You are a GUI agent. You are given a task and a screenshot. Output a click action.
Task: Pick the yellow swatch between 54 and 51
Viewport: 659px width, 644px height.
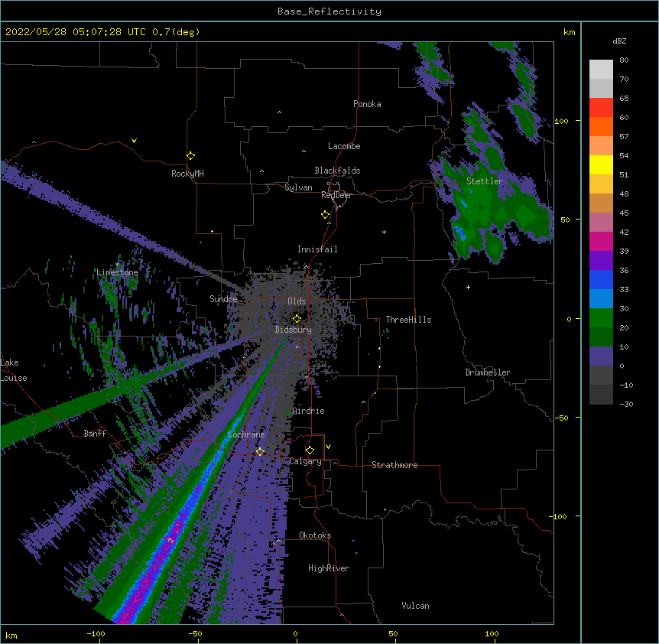601,164
